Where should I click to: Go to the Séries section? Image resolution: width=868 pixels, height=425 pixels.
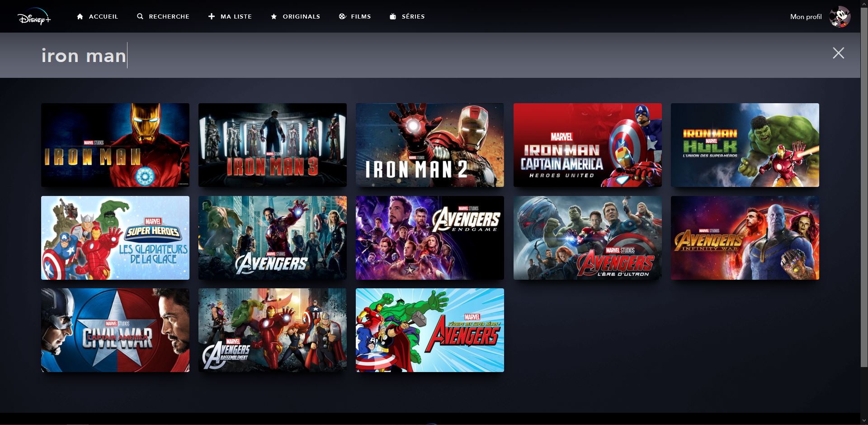tap(413, 16)
